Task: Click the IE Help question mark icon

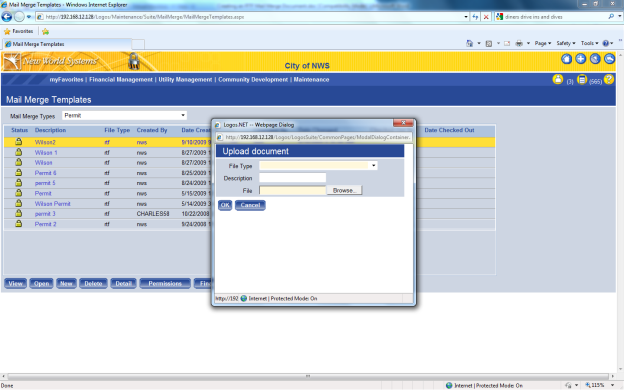Action: 606,43
